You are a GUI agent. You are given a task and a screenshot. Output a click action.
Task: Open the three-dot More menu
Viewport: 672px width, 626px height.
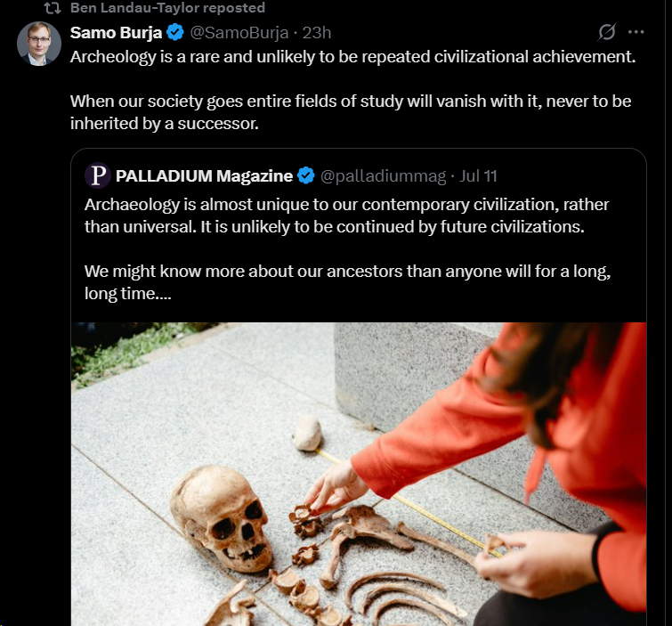636,33
